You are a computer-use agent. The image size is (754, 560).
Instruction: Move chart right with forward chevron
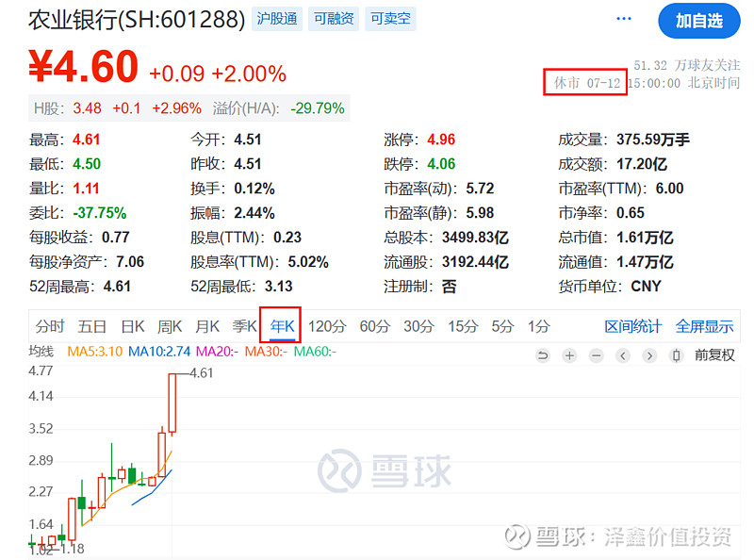[649, 355]
